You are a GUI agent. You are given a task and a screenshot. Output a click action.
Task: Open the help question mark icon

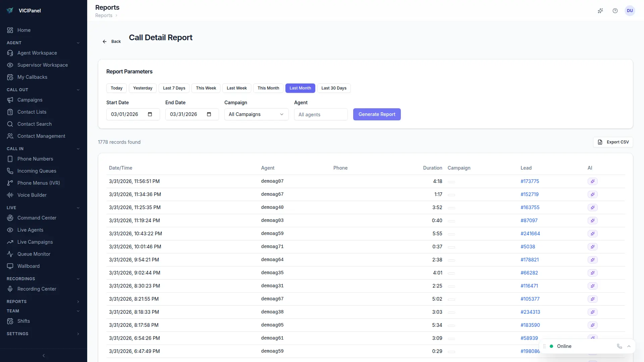tap(615, 11)
